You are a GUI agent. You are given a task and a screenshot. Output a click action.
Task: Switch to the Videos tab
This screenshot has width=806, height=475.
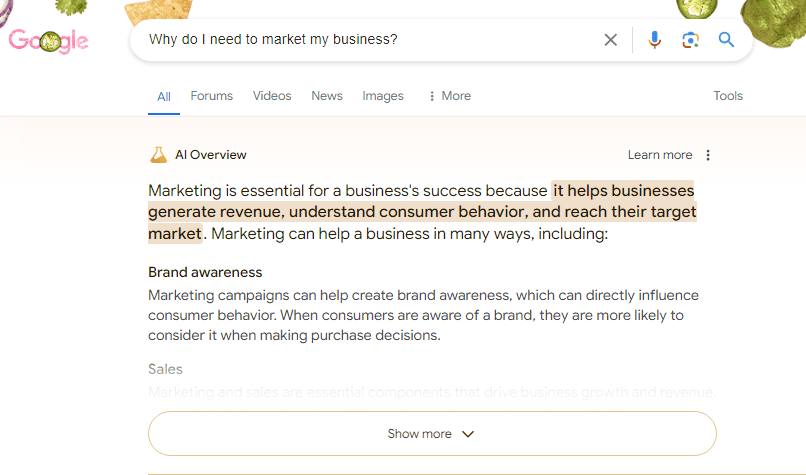point(272,96)
